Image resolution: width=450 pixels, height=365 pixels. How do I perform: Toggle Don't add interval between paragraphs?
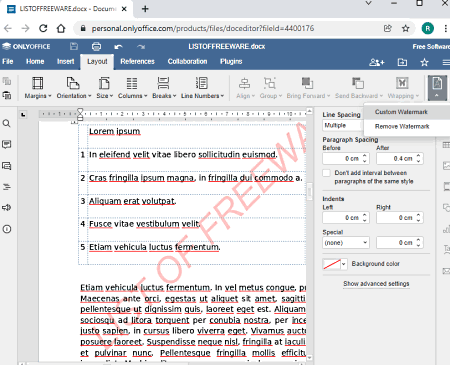point(327,173)
